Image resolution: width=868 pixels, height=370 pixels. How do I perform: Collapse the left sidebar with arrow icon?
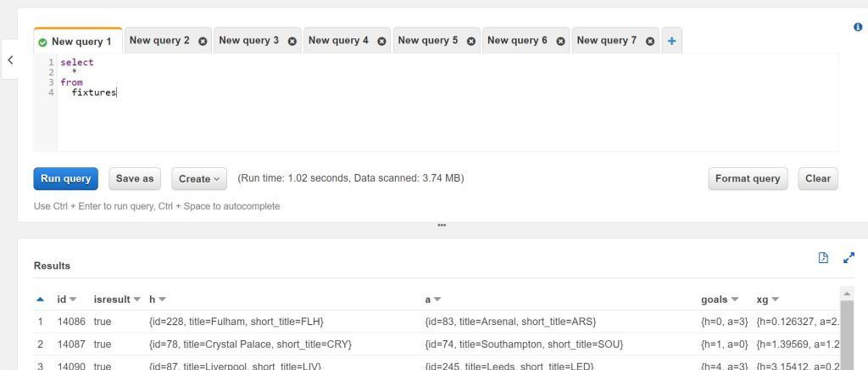pyautogui.click(x=10, y=60)
